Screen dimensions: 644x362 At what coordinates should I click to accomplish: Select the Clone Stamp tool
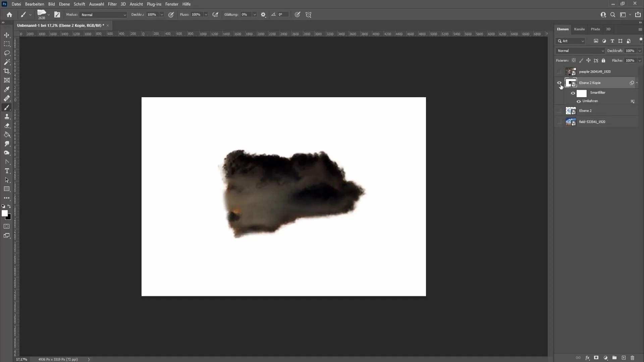click(x=7, y=116)
